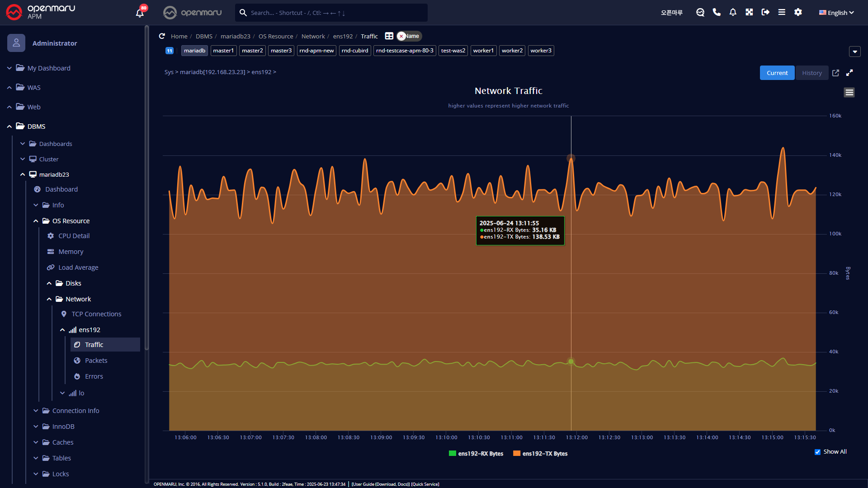Image resolution: width=868 pixels, height=488 pixels.
Task: Open the English language dropdown
Action: (x=836, y=13)
